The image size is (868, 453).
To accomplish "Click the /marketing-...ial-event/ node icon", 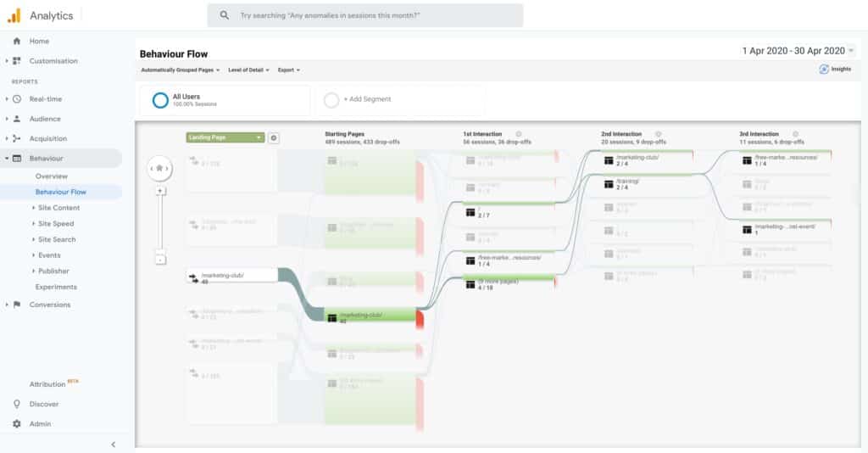I will coord(747,229).
